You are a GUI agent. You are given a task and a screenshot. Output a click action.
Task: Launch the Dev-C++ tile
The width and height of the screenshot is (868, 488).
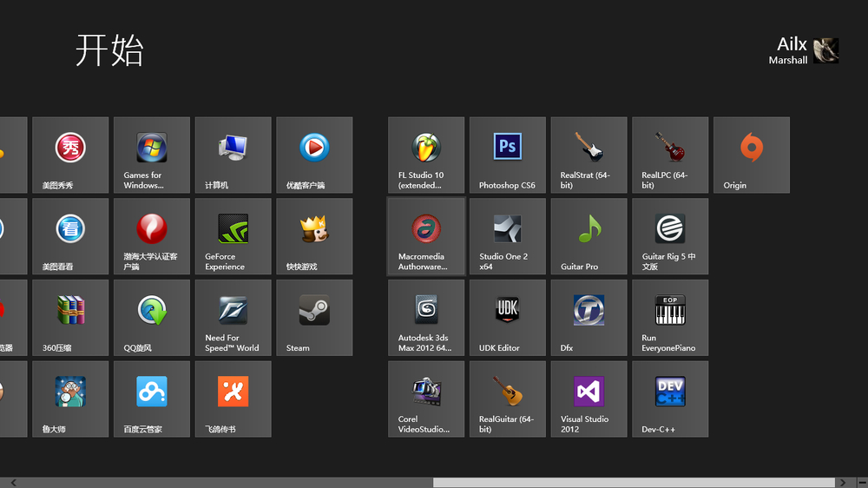pyautogui.click(x=670, y=399)
